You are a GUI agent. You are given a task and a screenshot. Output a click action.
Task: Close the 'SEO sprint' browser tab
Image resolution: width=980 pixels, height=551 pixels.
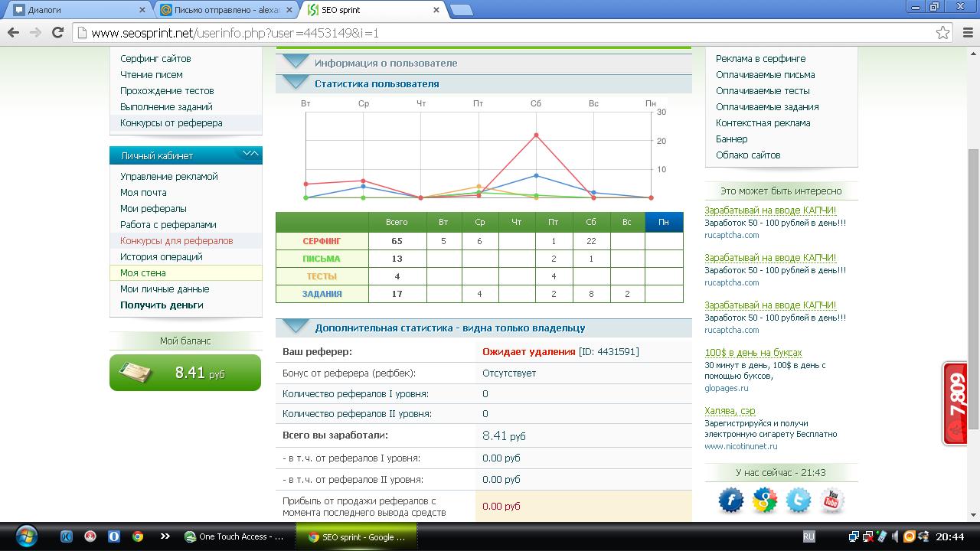436,10
